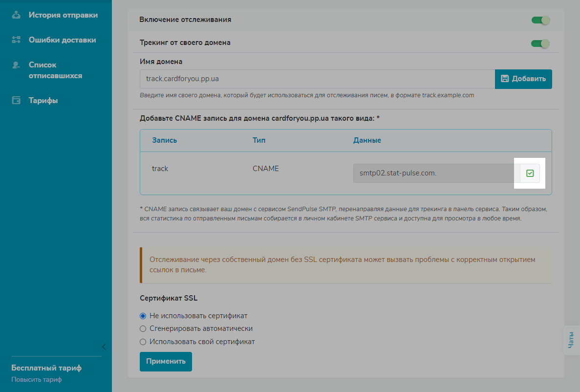Click the Имя домена input field
The height and width of the screenshot is (392, 580).
(x=317, y=79)
